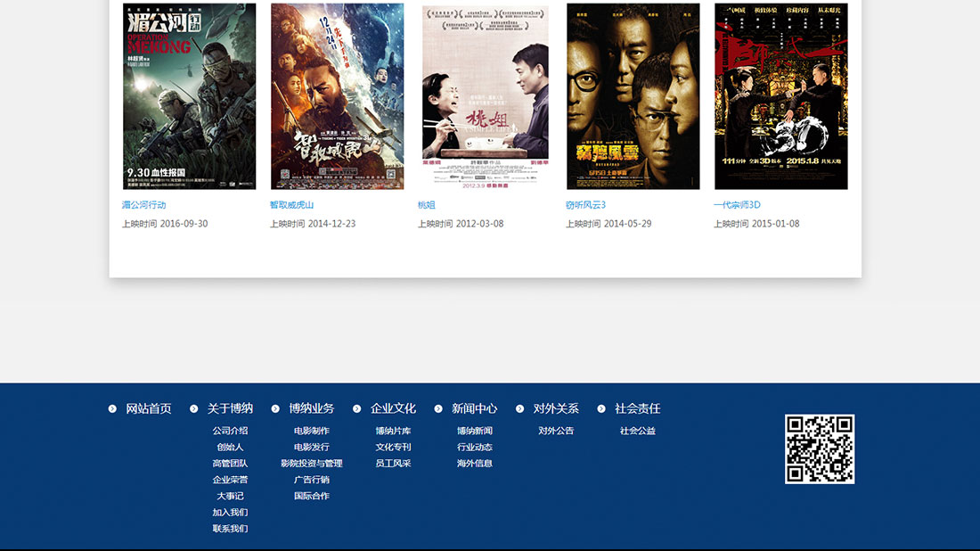Go to 网站首页 in footer navigation

pos(149,409)
